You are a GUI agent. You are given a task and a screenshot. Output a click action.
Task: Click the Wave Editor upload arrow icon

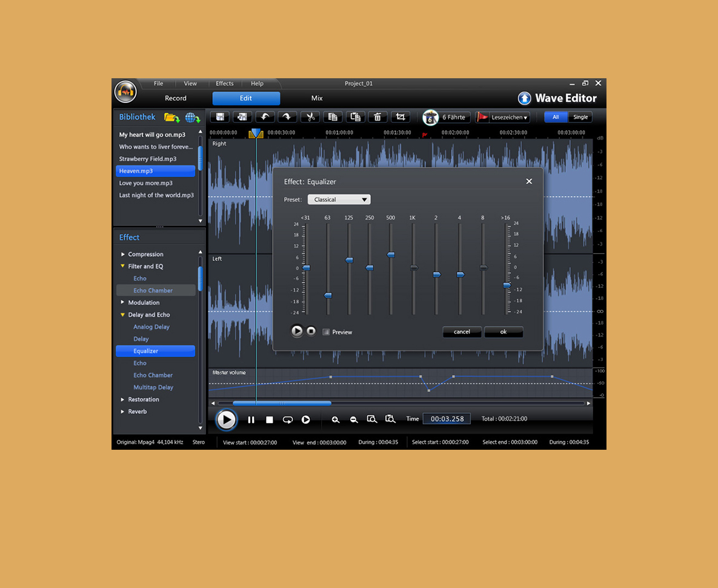524,98
